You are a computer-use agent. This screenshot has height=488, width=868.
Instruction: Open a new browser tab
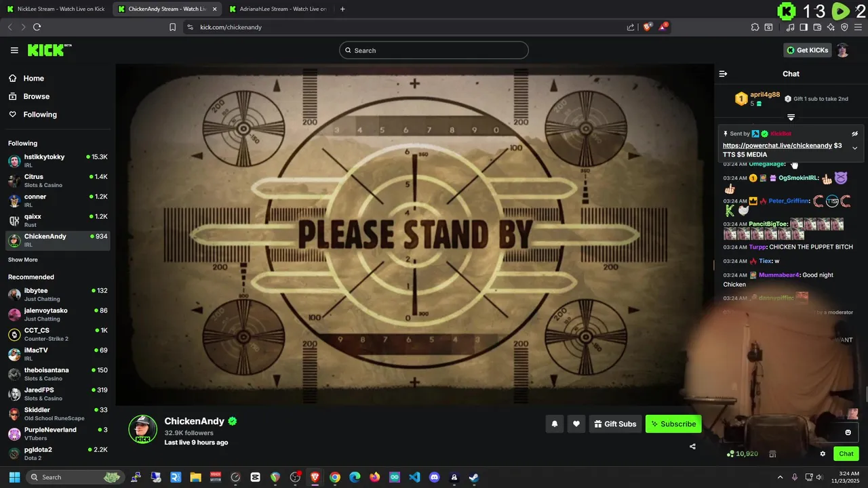coord(342,9)
